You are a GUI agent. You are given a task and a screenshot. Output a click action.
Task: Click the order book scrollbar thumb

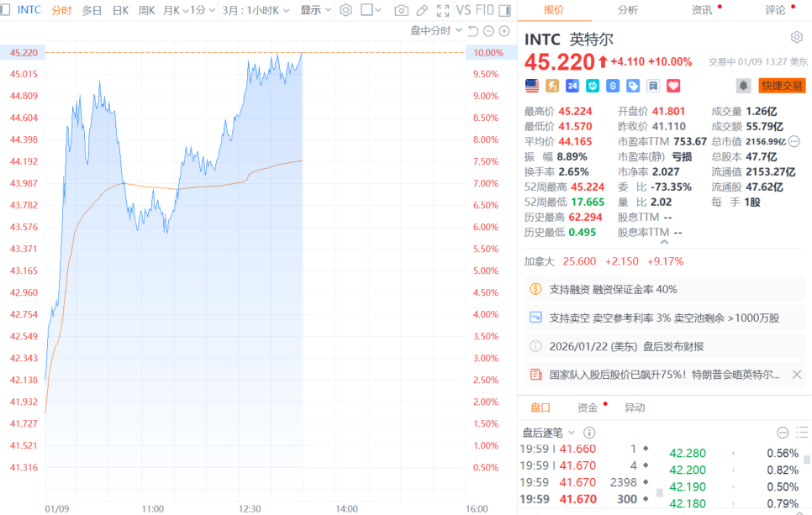(x=807, y=459)
